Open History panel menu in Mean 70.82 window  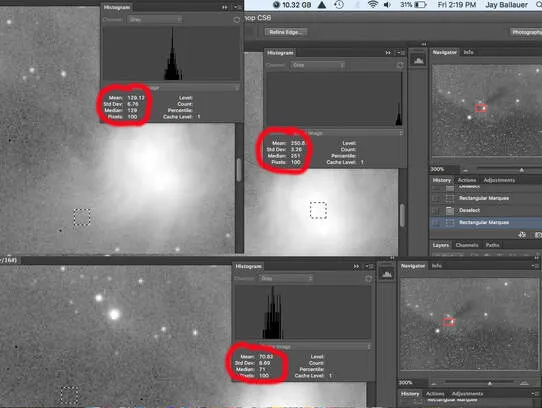[x=536, y=394]
